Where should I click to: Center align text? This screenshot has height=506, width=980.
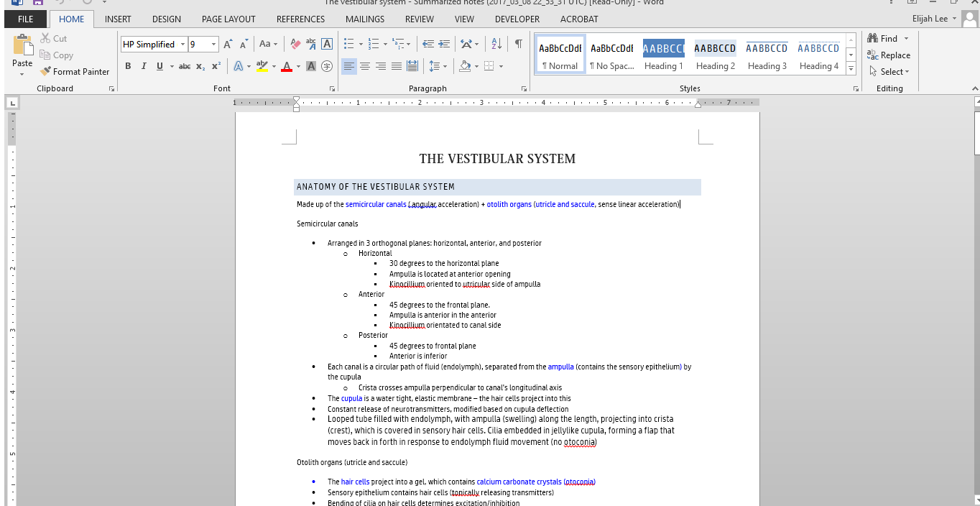click(365, 66)
